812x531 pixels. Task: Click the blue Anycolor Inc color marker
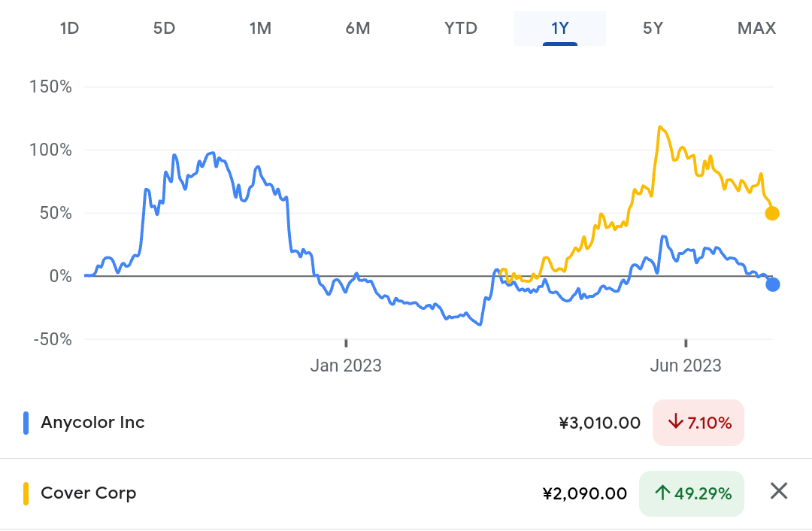(26, 423)
